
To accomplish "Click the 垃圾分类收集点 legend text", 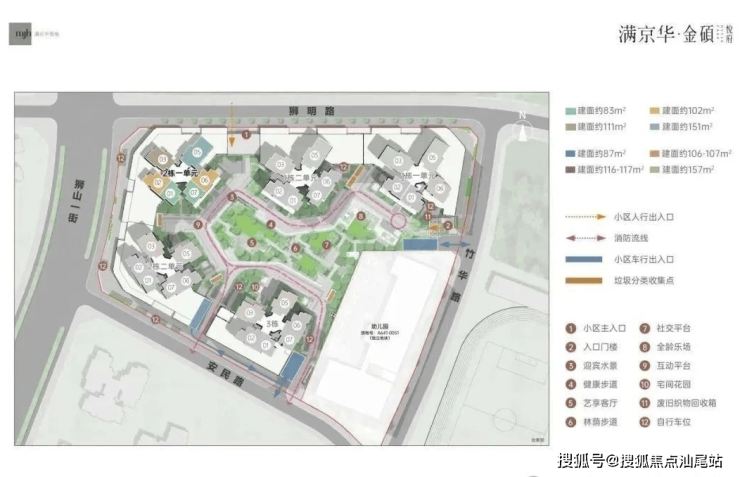I will 644,281.
